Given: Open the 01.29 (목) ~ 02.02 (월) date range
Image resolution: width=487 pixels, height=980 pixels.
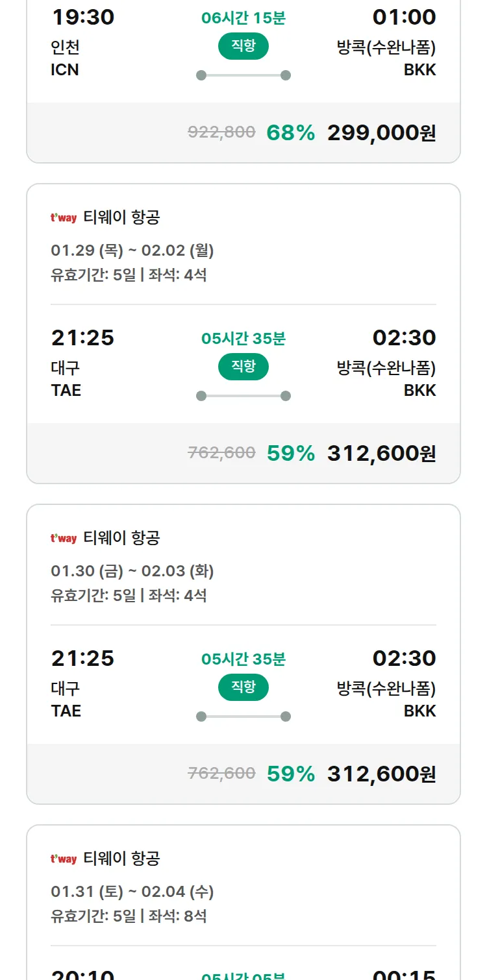Looking at the screenshot, I should pyautogui.click(x=132, y=251).
